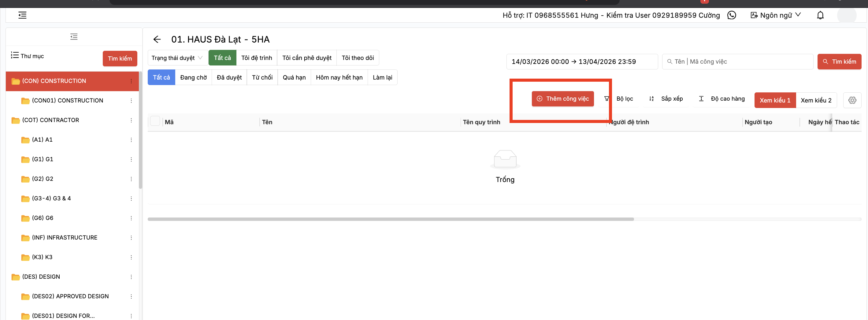Click the sidebar Tìm kiếm button
The image size is (868, 320).
(x=120, y=58)
